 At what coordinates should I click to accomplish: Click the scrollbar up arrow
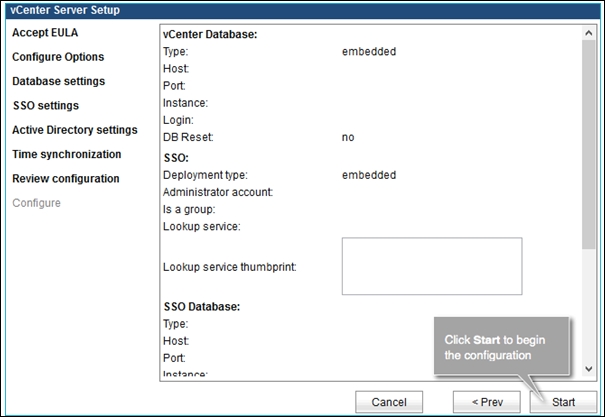click(588, 33)
